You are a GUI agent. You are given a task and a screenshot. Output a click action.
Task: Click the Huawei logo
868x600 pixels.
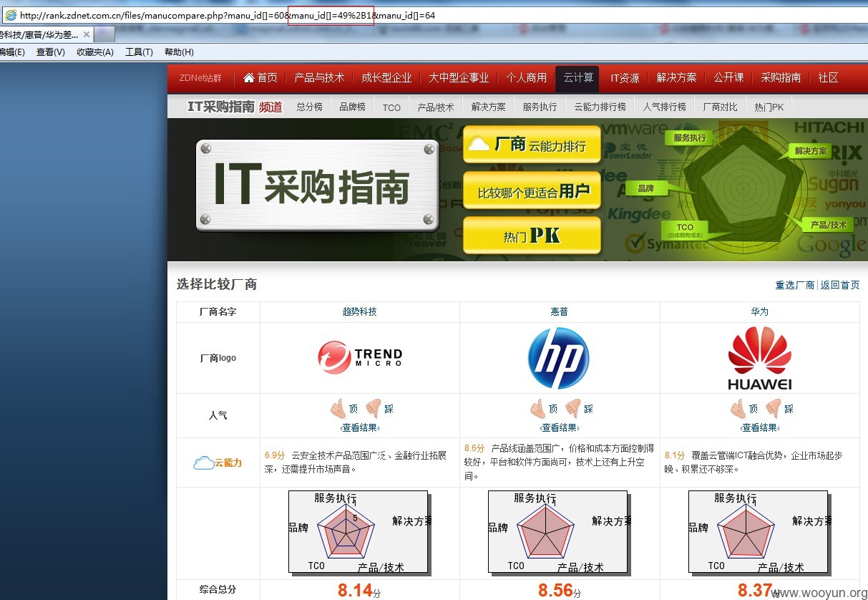[760, 358]
